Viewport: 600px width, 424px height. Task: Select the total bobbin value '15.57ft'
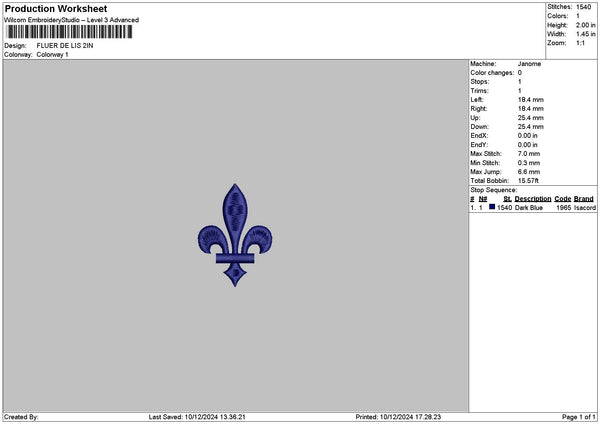click(528, 181)
